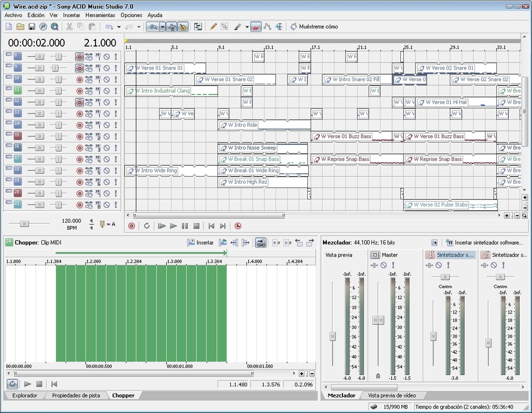Select the W Intro Ride clip
Viewport: 532px width, 413px height.
coord(264,125)
